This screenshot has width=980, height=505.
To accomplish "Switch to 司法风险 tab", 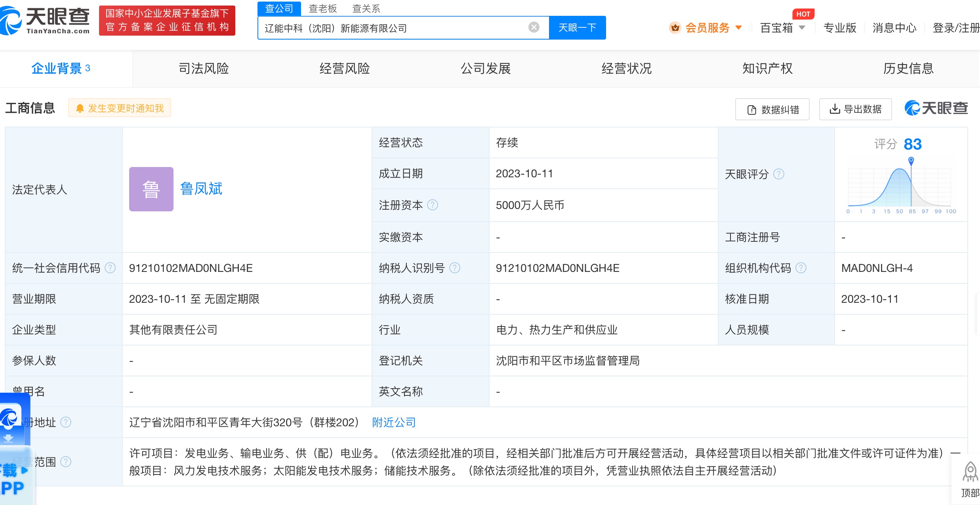I will click(x=204, y=68).
